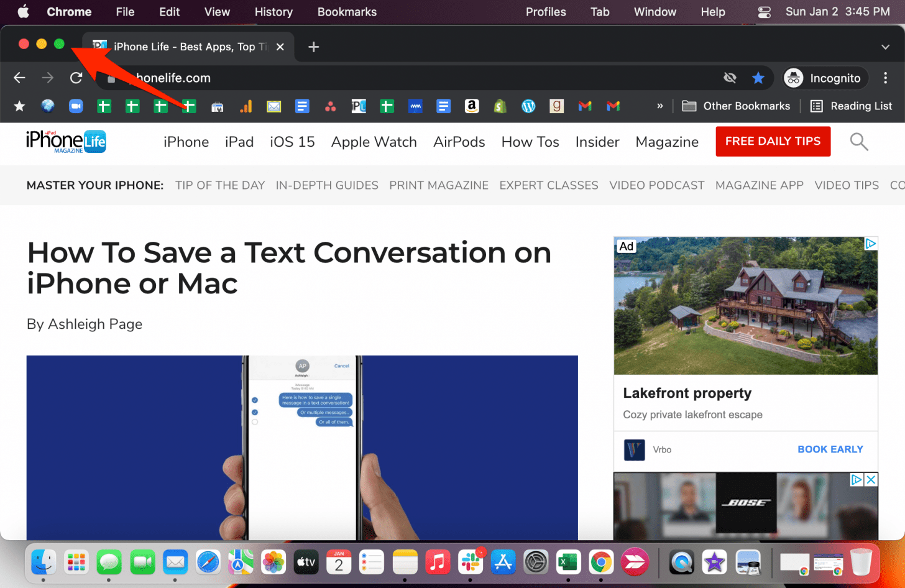The height and width of the screenshot is (588, 905).
Task: Open the WordPress bookmark icon
Action: [528, 106]
